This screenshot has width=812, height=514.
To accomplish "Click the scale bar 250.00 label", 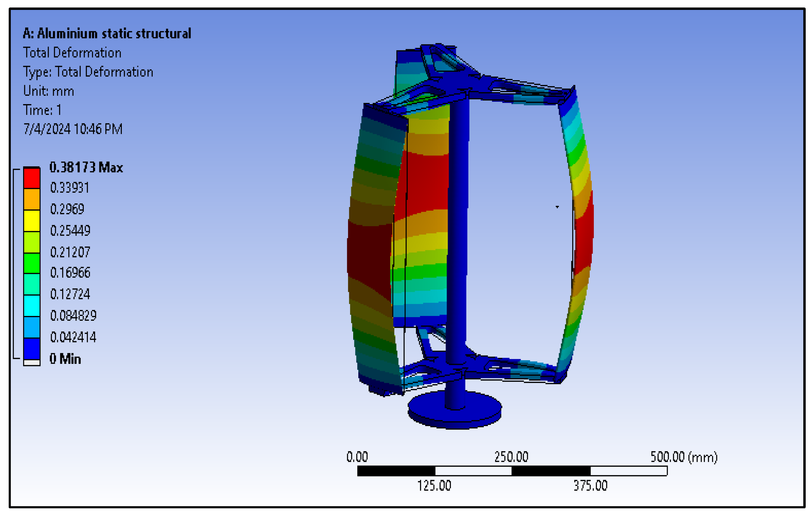I will point(511,457).
